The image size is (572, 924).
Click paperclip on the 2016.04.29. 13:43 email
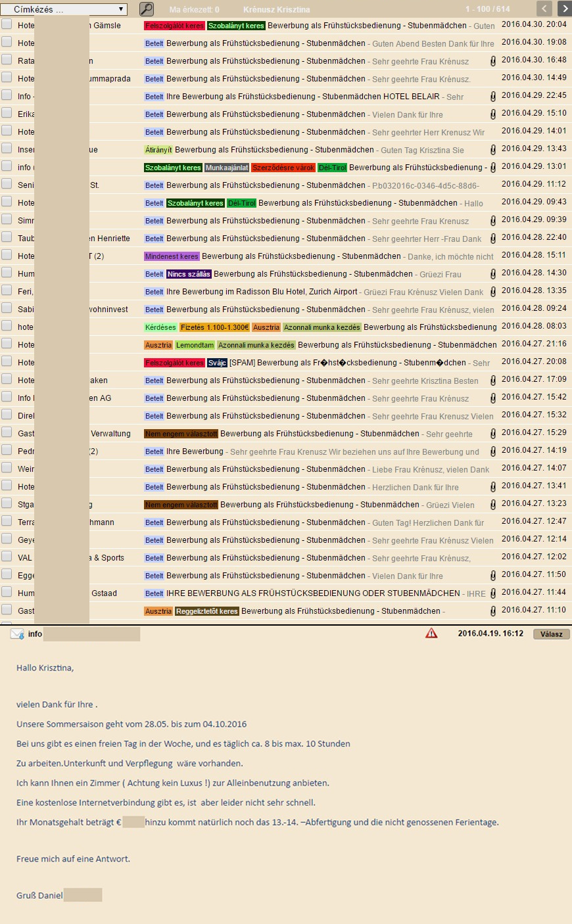click(x=493, y=150)
